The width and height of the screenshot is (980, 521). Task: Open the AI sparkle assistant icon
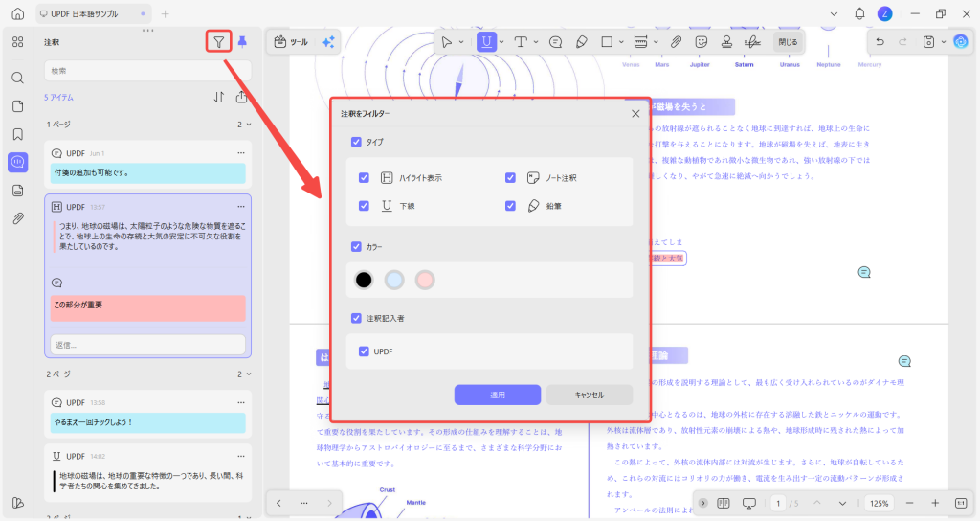click(327, 42)
